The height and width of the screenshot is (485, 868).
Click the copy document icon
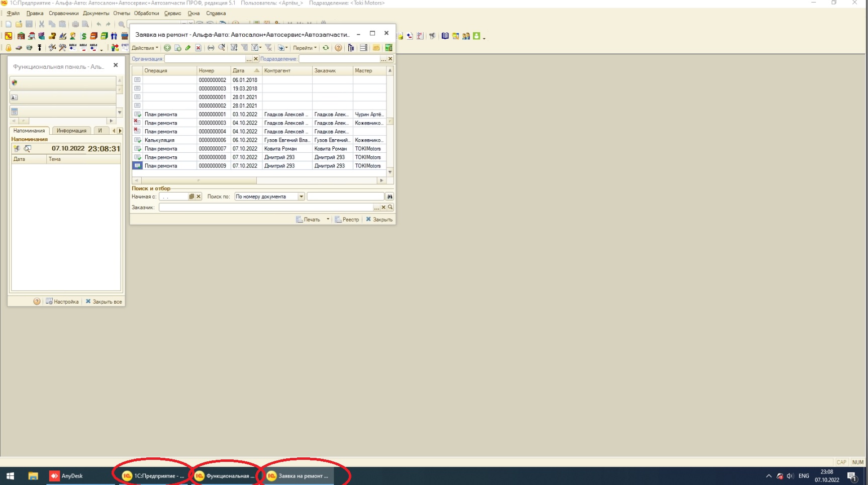click(x=177, y=48)
